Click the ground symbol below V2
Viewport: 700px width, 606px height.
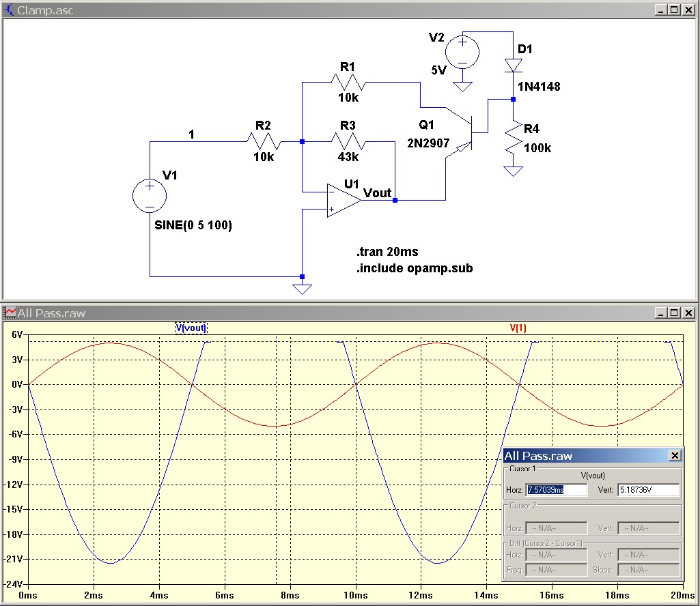click(462, 87)
